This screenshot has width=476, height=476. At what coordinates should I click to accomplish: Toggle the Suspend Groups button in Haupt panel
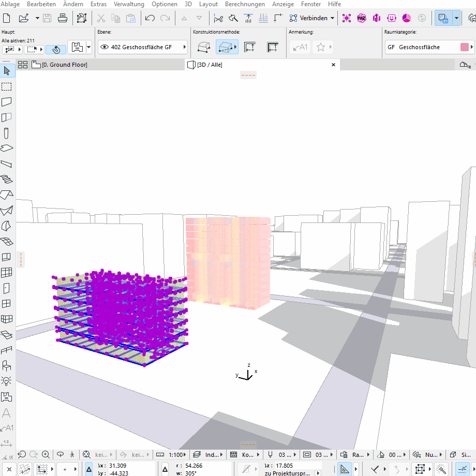tap(56, 49)
